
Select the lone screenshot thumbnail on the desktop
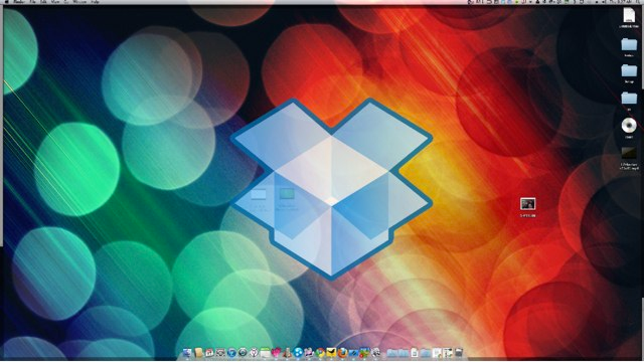point(528,204)
